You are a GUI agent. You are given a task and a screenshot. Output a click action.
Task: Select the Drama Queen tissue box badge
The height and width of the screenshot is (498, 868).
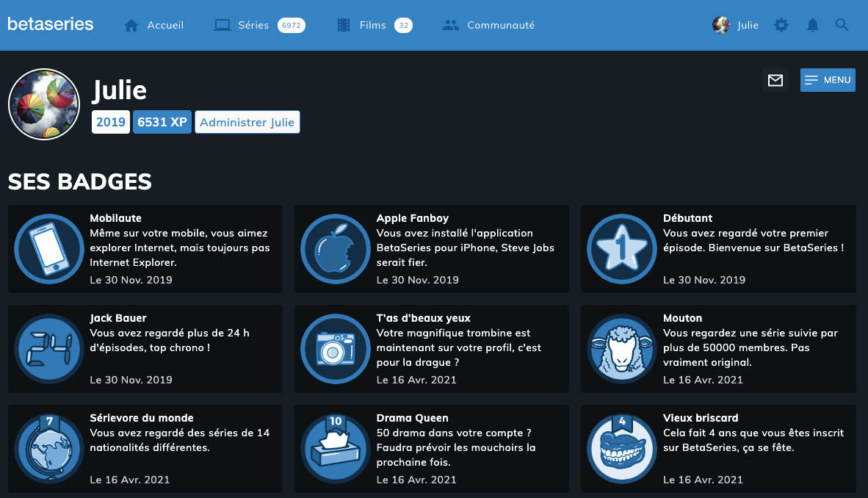click(336, 449)
